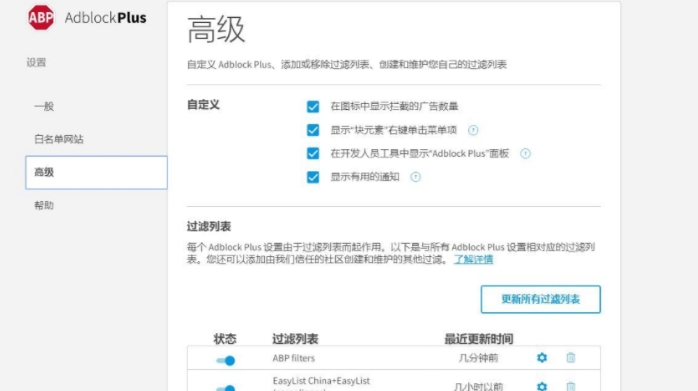Open settings gear for EasyList China+EasyList
The height and width of the screenshot is (391, 698).
coord(542,386)
